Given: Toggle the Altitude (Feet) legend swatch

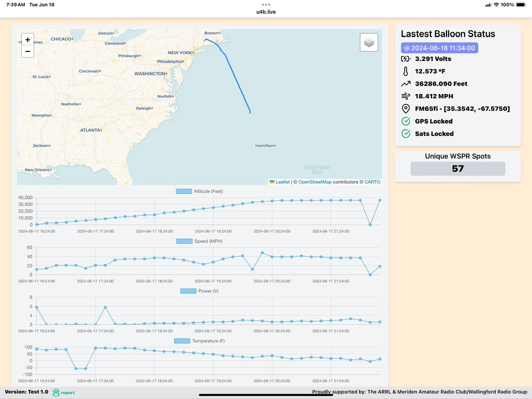Looking at the screenshot, I should point(184,191).
